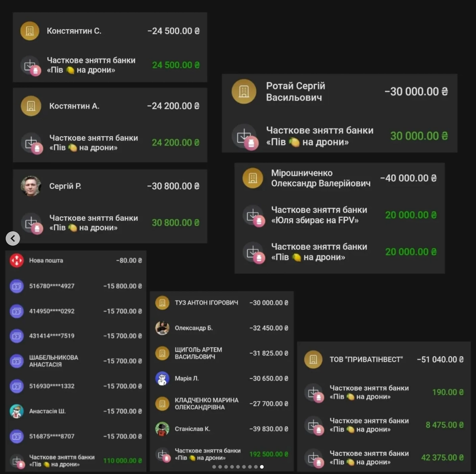Screen dimensions: 476x474
Task: Open Мірошниченко Олександр Валерійович transaction
Action: (339, 178)
